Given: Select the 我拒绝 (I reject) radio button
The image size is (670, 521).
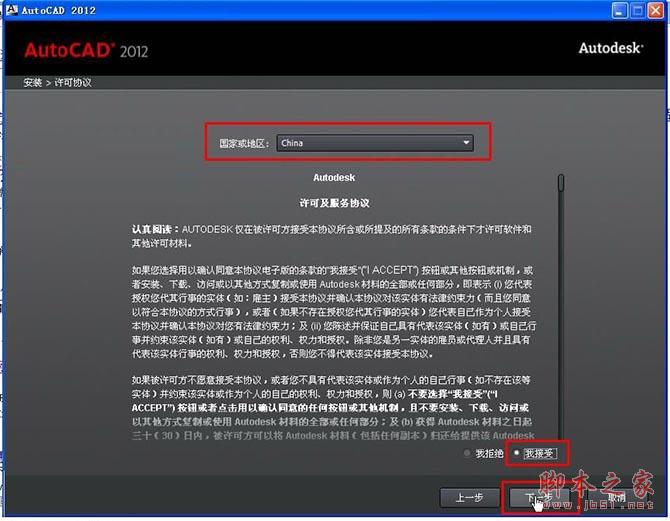Looking at the screenshot, I should 467,453.
